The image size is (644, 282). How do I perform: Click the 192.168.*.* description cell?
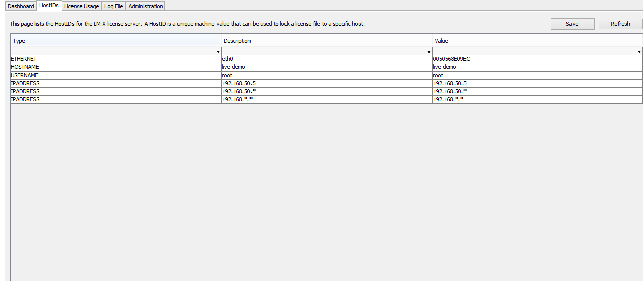[x=327, y=99]
